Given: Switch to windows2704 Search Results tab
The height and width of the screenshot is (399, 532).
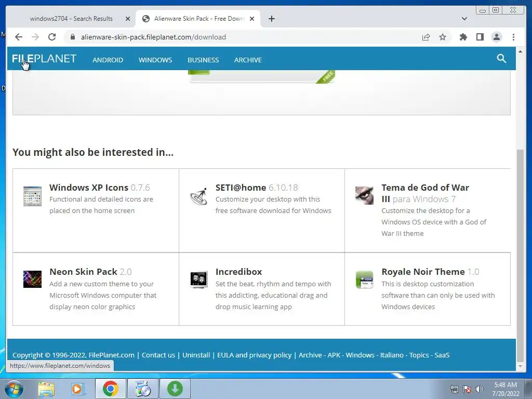Looking at the screenshot, I should (71, 19).
